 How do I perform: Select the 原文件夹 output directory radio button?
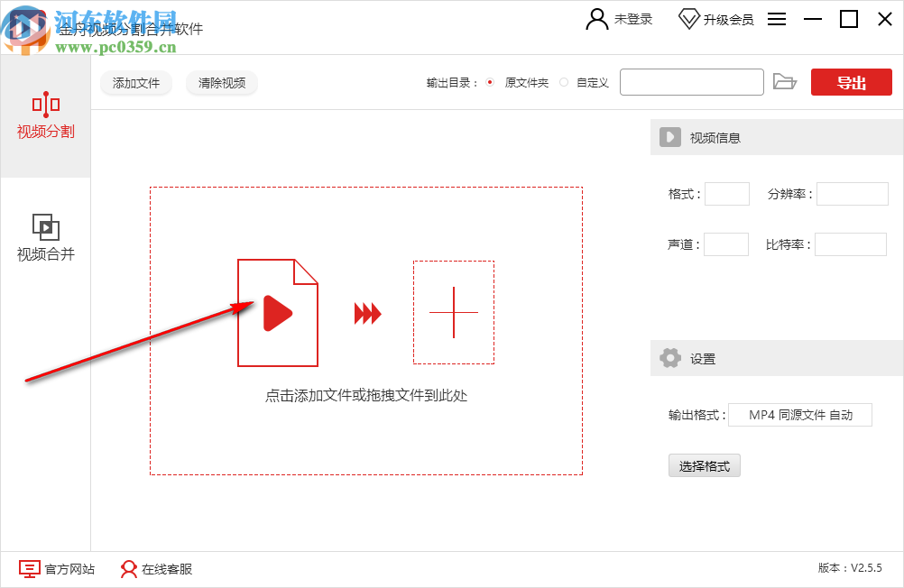(488, 81)
